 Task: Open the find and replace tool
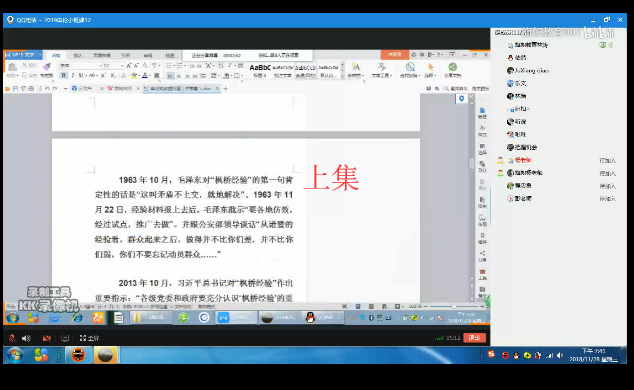click(410, 70)
